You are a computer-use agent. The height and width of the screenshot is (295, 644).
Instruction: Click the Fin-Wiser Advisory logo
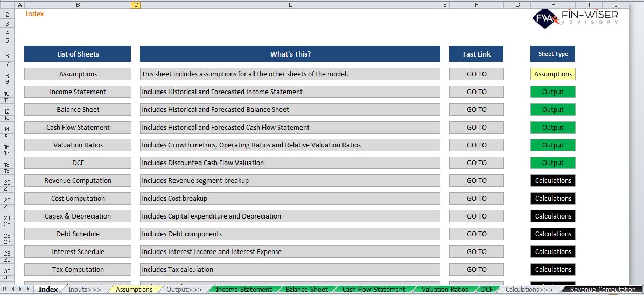pos(576,18)
